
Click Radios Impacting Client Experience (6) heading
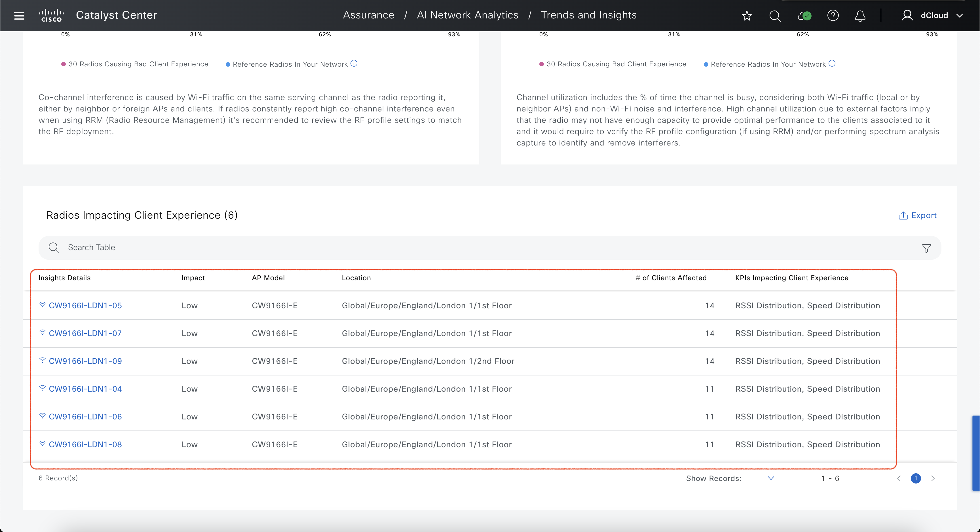pyautogui.click(x=142, y=215)
